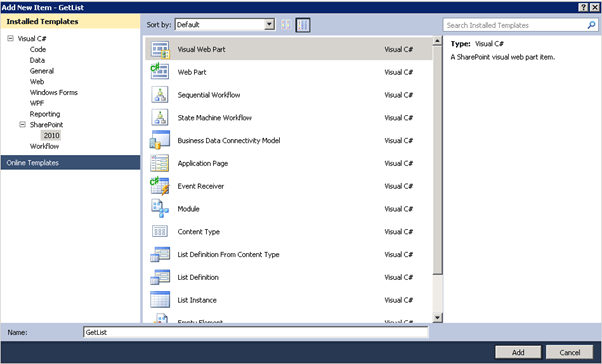Select the Visual Web Part template icon

[160, 49]
